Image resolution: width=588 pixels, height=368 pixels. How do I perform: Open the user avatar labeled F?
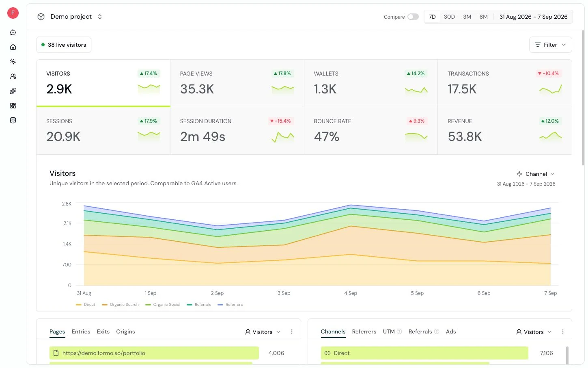(x=13, y=13)
